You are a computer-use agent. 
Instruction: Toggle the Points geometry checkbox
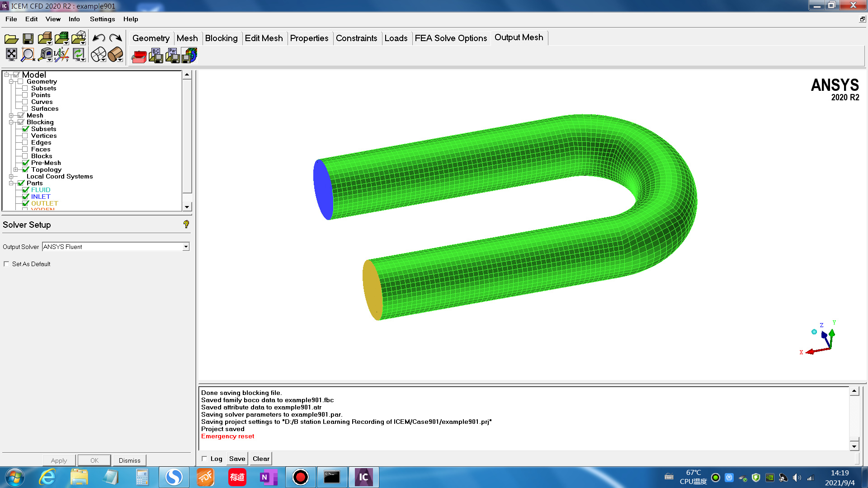point(25,95)
